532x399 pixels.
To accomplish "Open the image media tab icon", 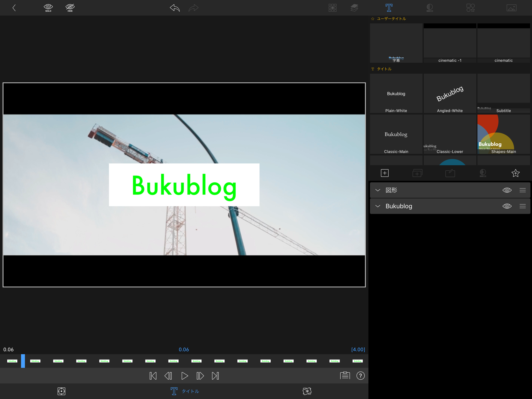I will click(512, 8).
